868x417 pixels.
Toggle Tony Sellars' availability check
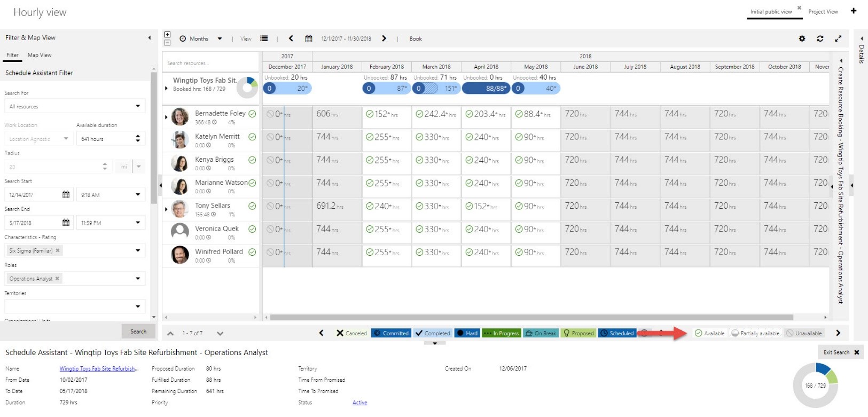coord(252,206)
